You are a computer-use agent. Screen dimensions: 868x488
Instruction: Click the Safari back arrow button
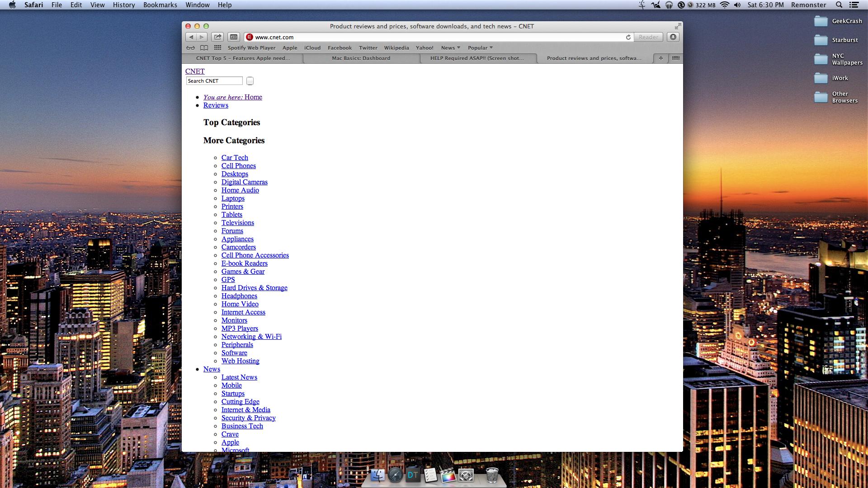(191, 37)
